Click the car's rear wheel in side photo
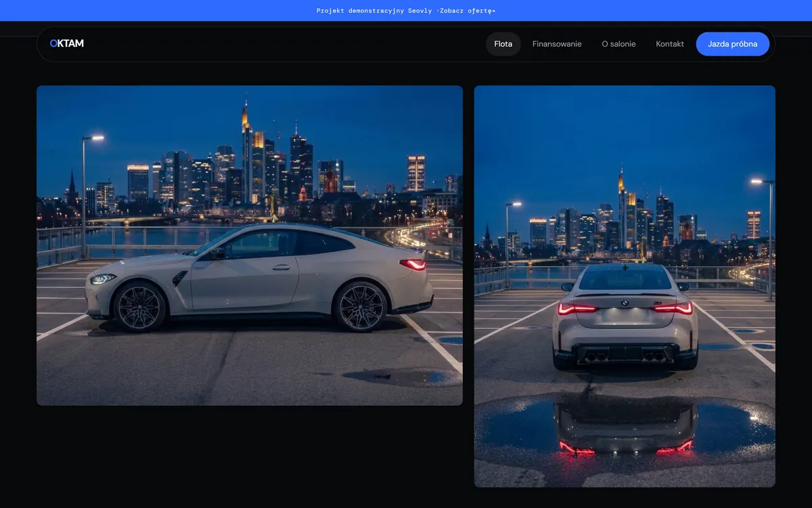This screenshot has height=508, width=812. click(361, 306)
